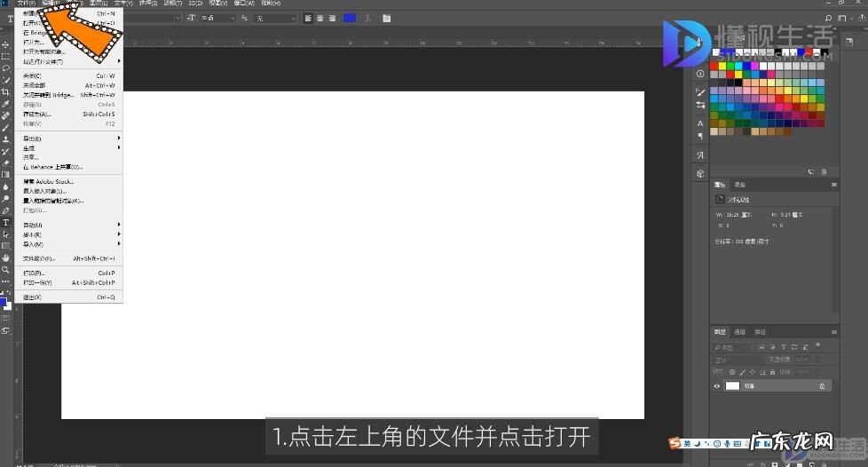Viewport: 868px width, 467px height.
Task: Select the Clone Stamp tool
Action: click(x=5, y=139)
